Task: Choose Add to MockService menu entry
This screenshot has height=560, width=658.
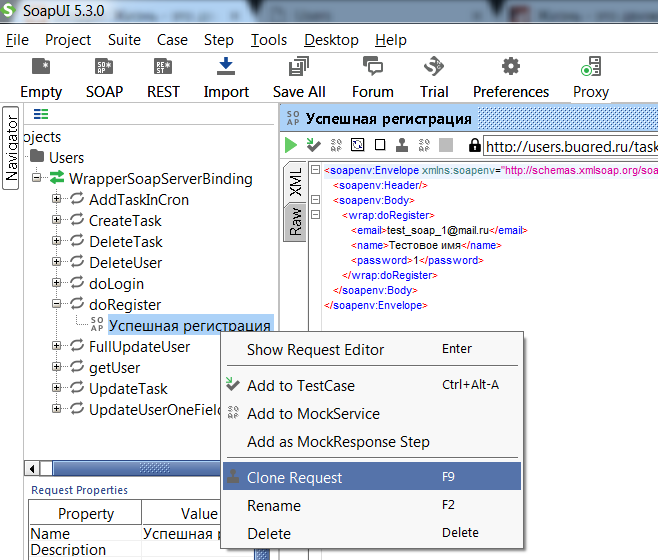Action: [x=372, y=413]
